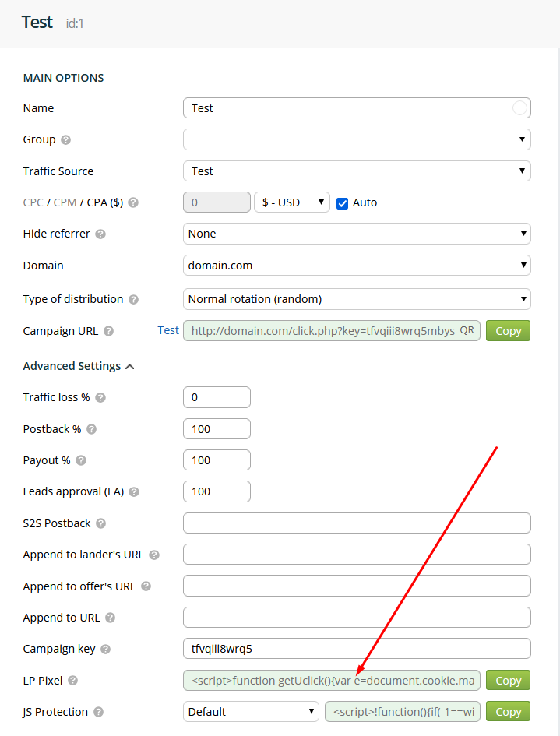Open QR code for Campaign URL
This screenshot has width=560, height=736.
pyautogui.click(x=467, y=330)
